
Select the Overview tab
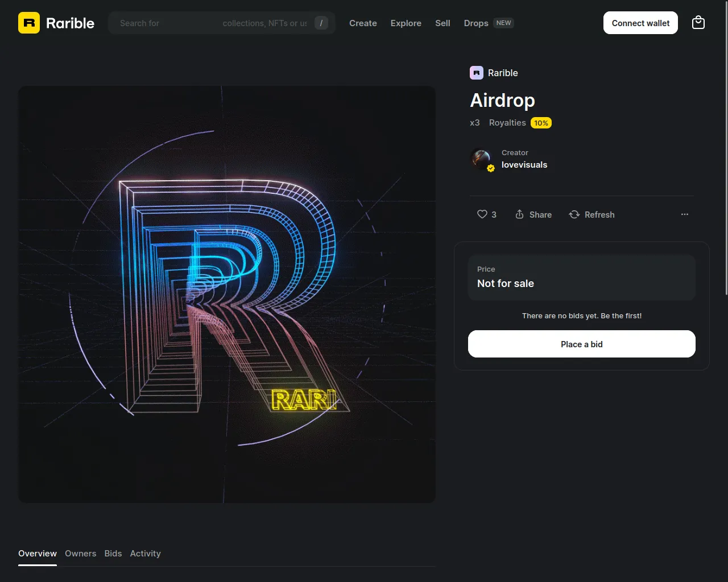tap(38, 553)
